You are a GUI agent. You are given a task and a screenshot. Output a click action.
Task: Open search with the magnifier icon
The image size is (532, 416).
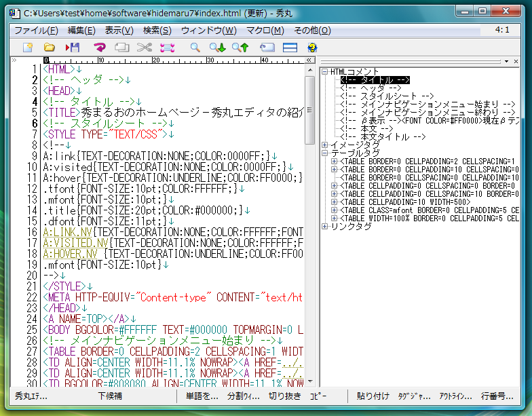195,48
